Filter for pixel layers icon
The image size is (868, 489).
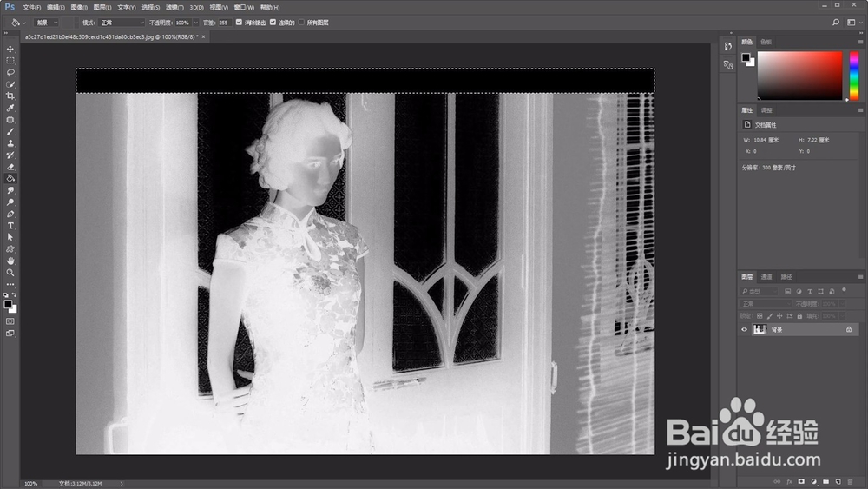[x=788, y=291]
